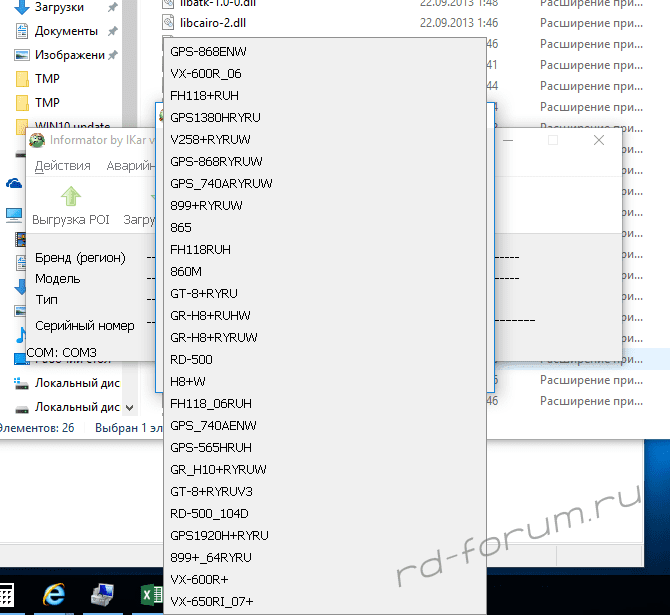Open Загрузки in Explorer sidebar
This screenshot has width=670, height=615.
click(x=59, y=7)
